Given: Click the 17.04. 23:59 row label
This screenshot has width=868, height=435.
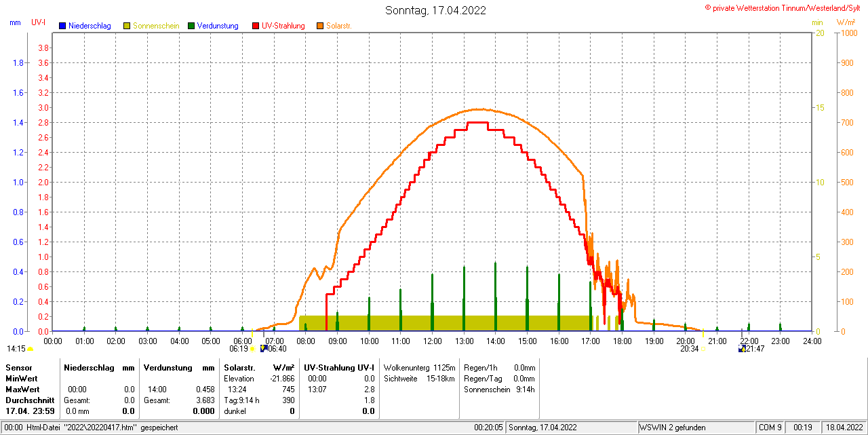Looking at the screenshot, I should tap(31, 411).
